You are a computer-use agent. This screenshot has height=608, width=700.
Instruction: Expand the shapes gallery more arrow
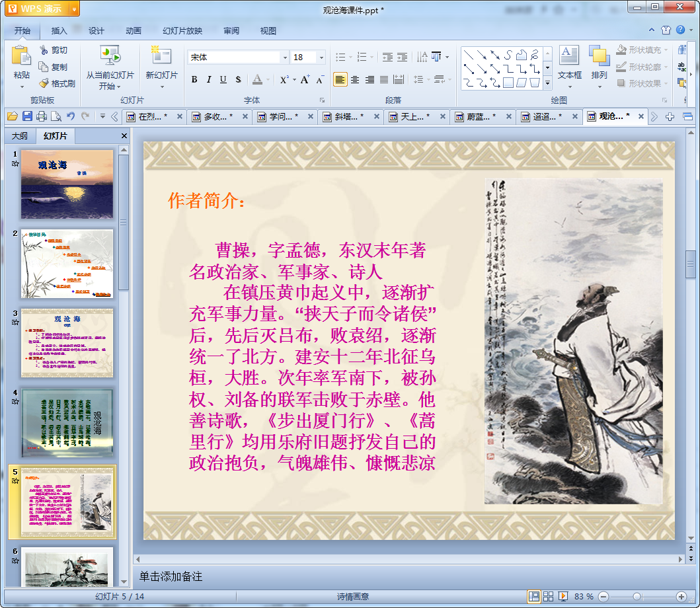pos(548,83)
